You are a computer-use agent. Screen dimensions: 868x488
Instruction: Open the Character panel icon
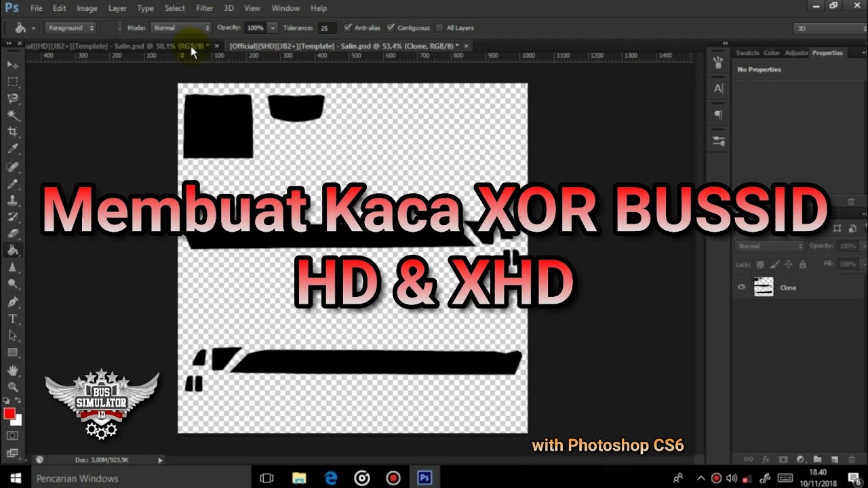tap(718, 88)
